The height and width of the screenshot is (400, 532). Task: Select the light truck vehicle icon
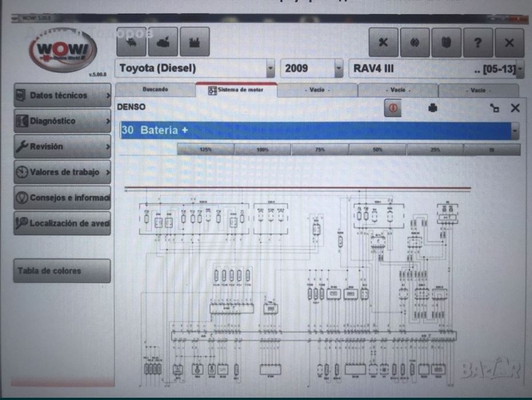click(x=163, y=42)
